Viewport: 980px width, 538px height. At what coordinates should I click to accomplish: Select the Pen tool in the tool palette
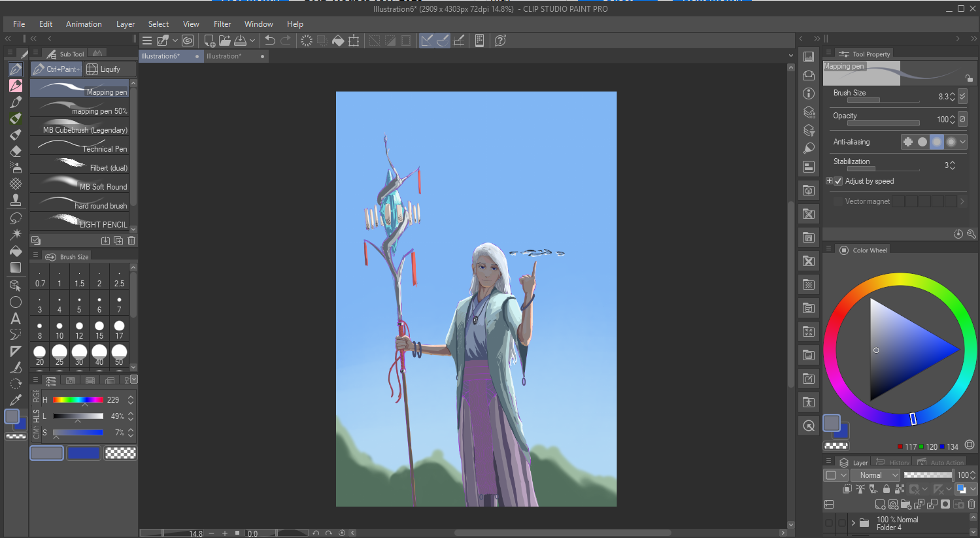[16, 69]
